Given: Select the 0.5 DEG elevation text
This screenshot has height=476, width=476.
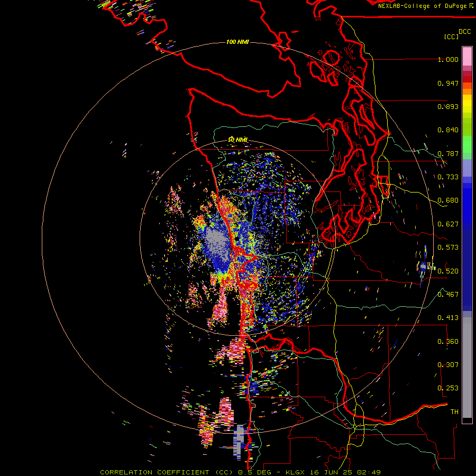Looking at the screenshot, I should click(255, 472).
